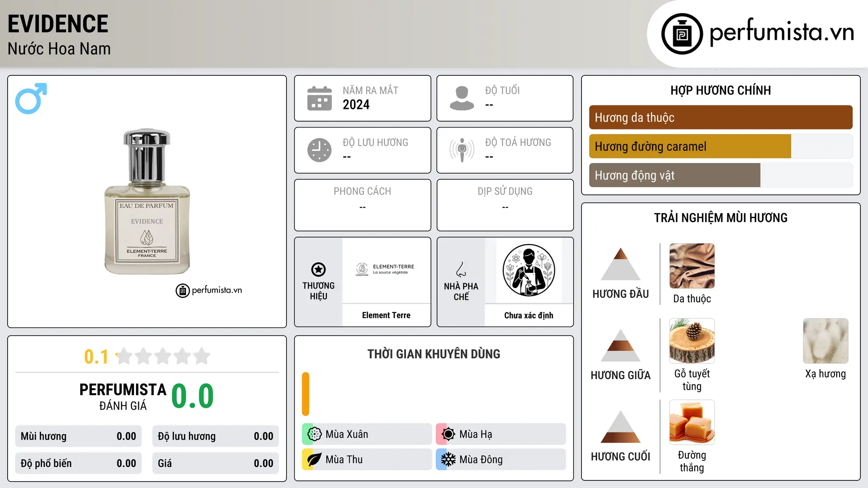Click the star badge icon above Thương hiệu
The image size is (868, 488).
point(318,269)
